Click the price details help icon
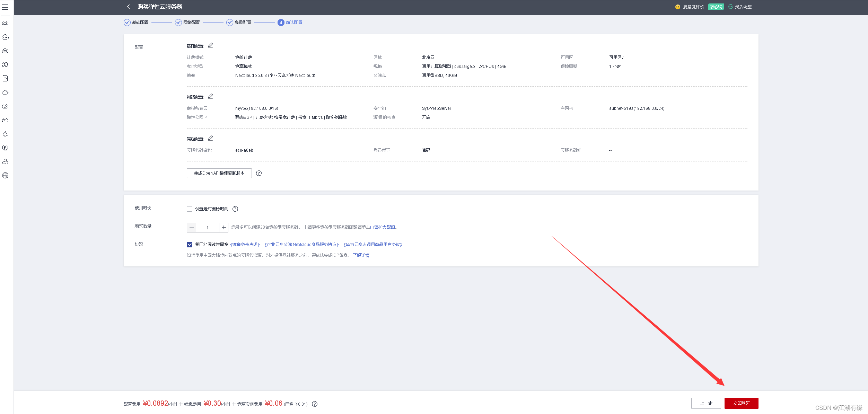The height and width of the screenshot is (414, 868). [315, 404]
